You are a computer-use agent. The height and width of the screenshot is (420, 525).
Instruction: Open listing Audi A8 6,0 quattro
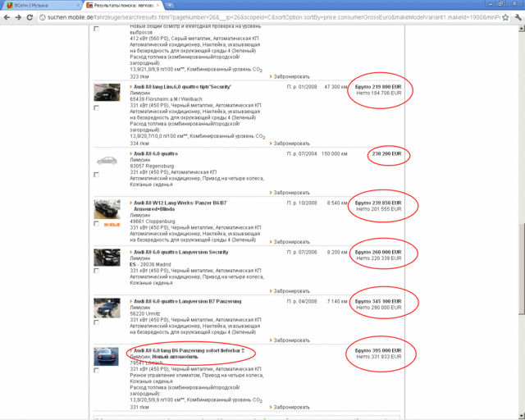click(x=156, y=153)
